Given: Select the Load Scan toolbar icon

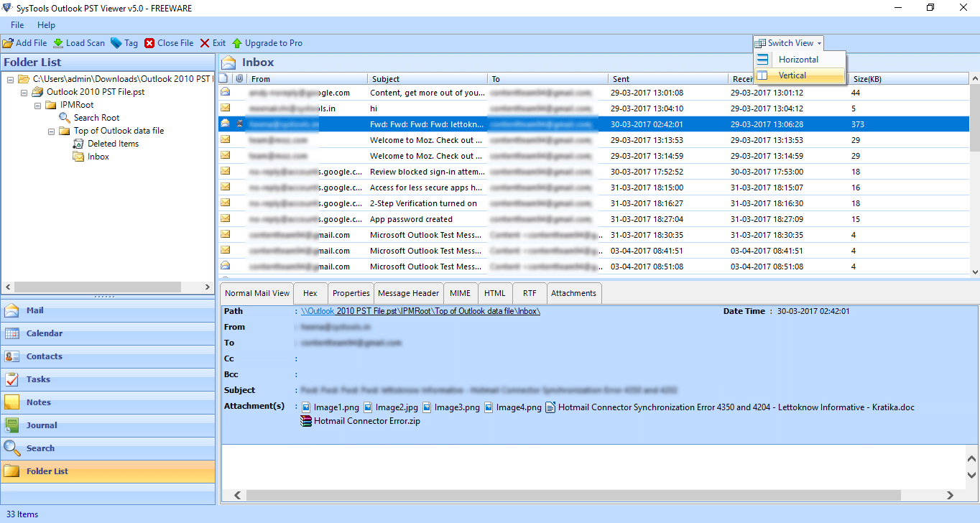Looking at the screenshot, I should click(59, 42).
